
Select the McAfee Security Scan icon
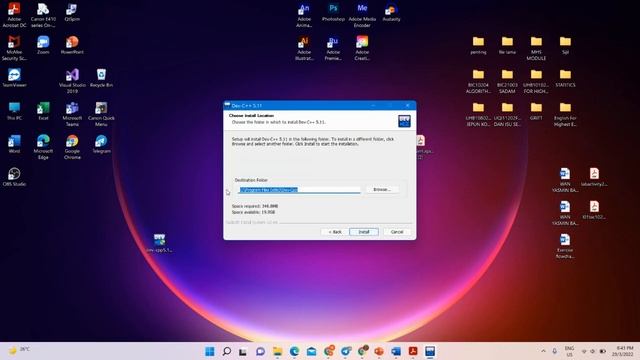click(x=14, y=48)
